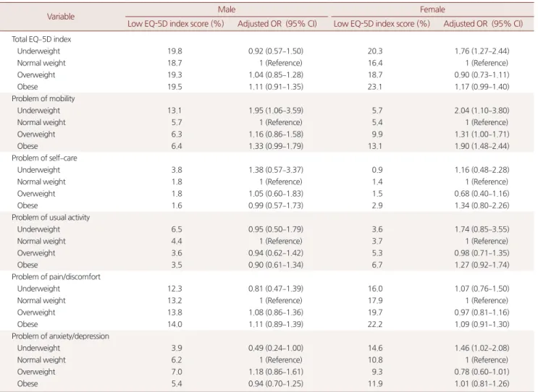Select the odds ratio 1.09 (0.91–1.30)
The height and width of the screenshot is (392, 538).
click(482, 325)
